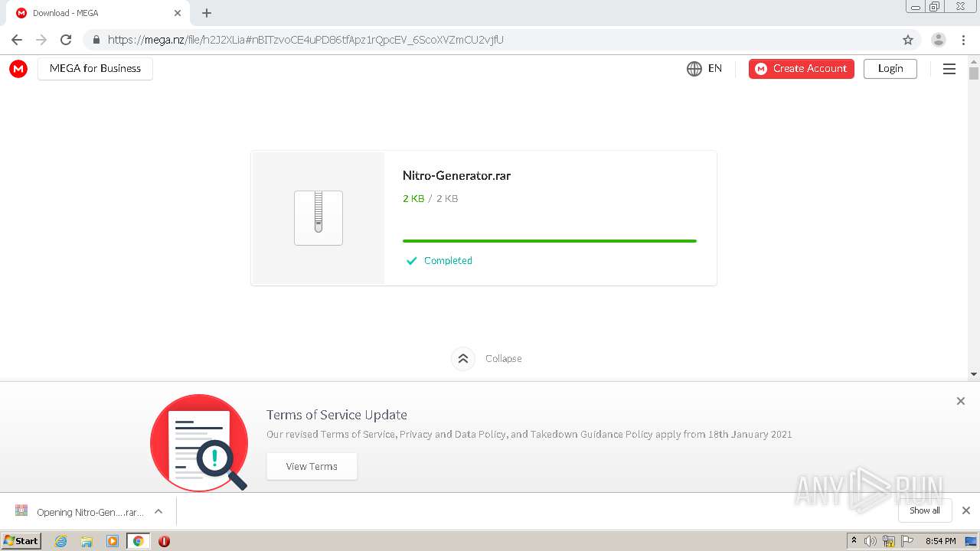
Task: Close the Download - MEGA tab
Action: [x=178, y=13]
